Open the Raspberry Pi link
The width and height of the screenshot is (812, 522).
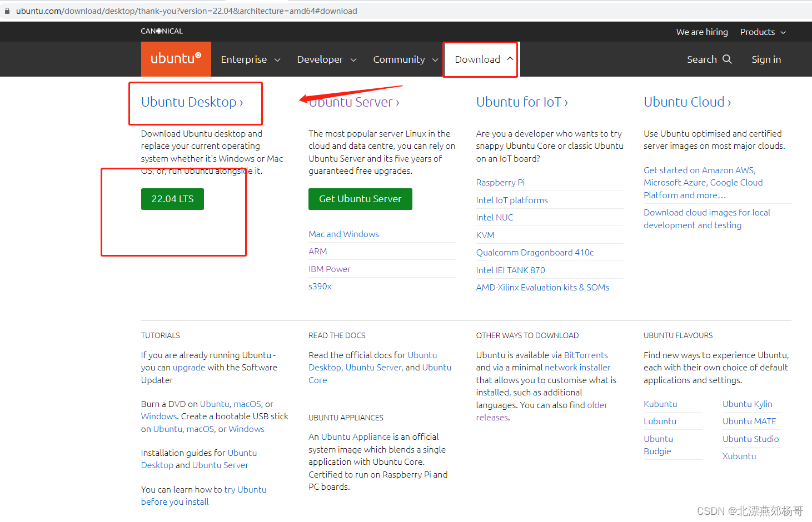(x=500, y=183)
